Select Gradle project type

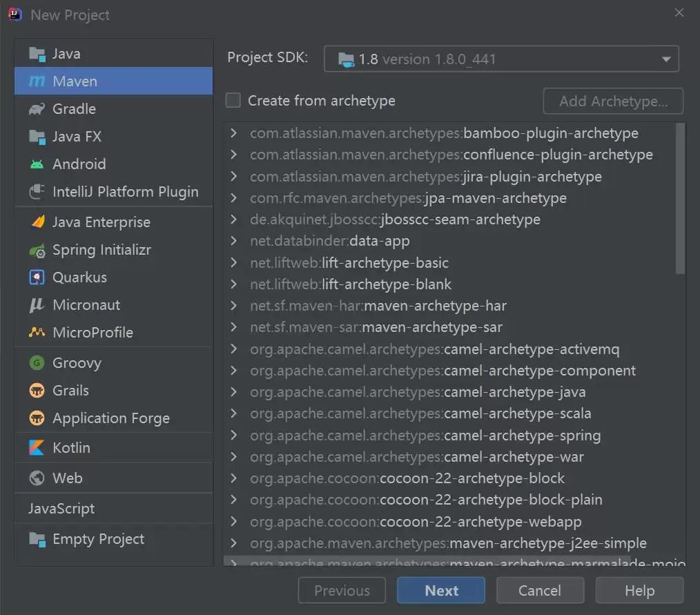[114, 109]
